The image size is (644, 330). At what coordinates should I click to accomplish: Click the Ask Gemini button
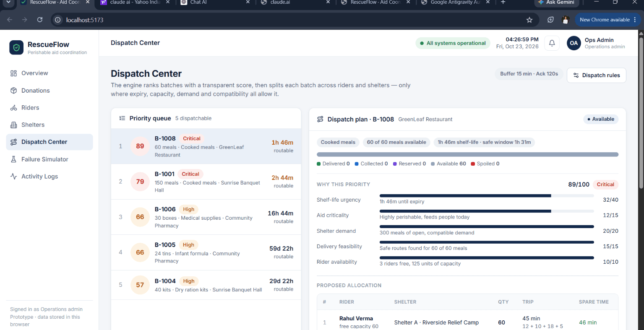click(556, 3)
